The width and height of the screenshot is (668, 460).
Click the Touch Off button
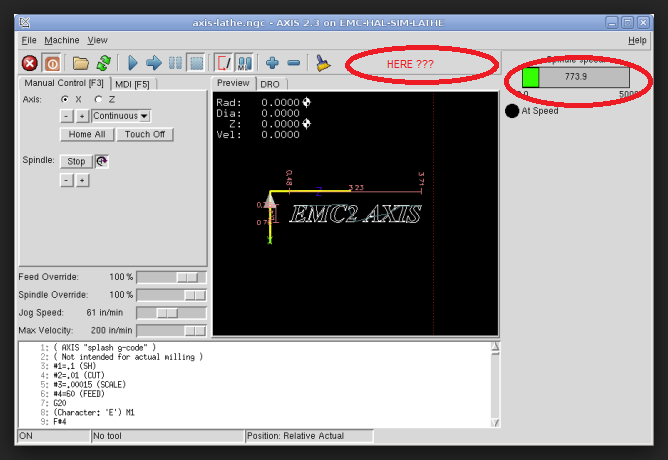[145, 134]
